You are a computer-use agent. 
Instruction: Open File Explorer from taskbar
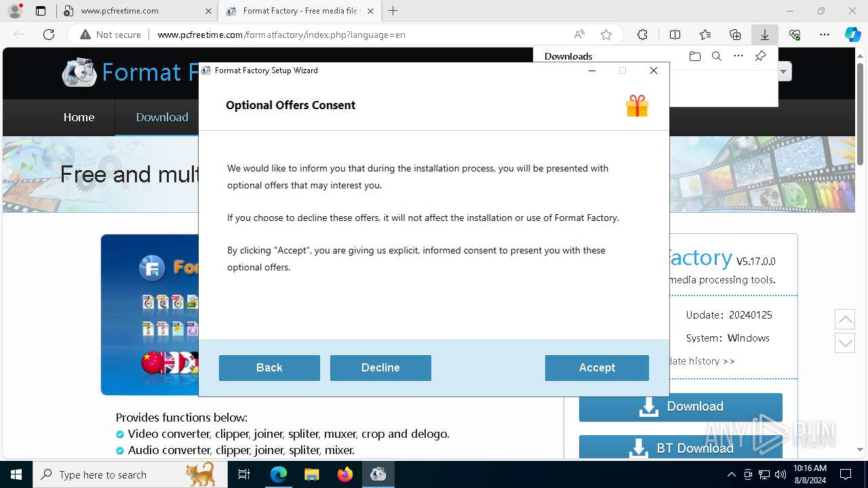(x=311, y=474)
